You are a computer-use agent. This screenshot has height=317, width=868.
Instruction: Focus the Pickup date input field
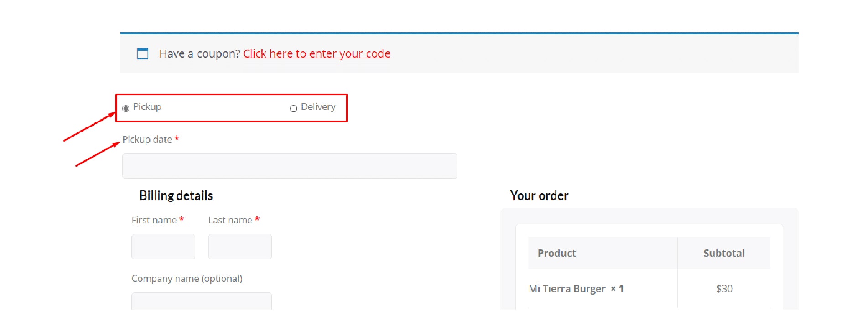coord(290,166)
